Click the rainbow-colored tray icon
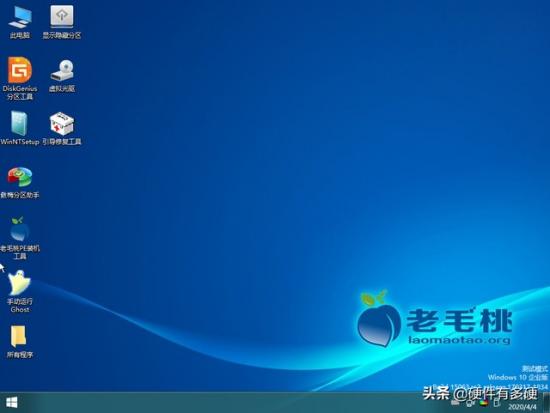This screenshot has height=413, width=550. click(x=484, y=403)
